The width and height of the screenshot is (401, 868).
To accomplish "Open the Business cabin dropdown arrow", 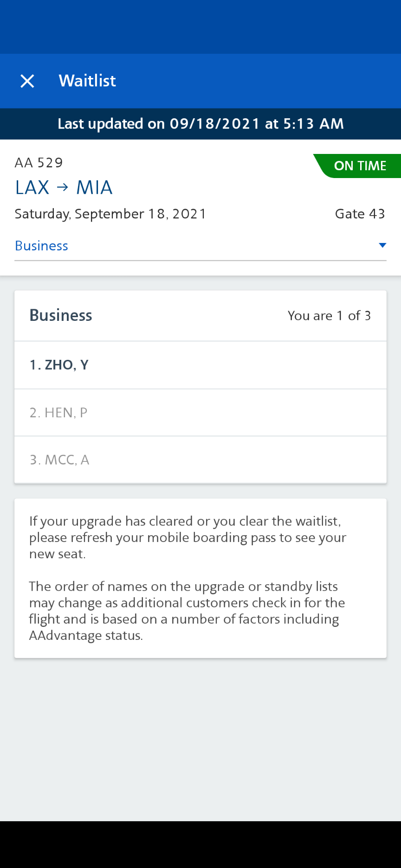I will click(382, 245).
